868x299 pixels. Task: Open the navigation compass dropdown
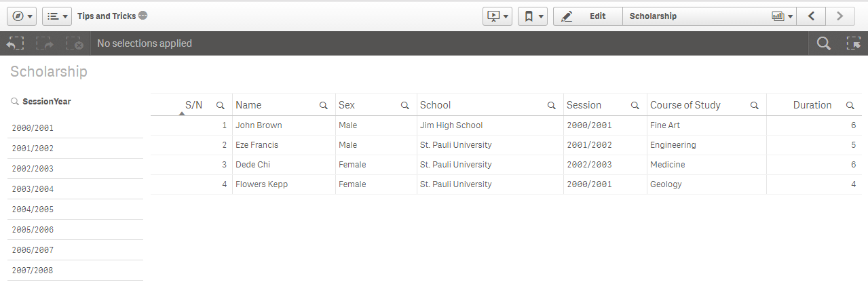21,16
